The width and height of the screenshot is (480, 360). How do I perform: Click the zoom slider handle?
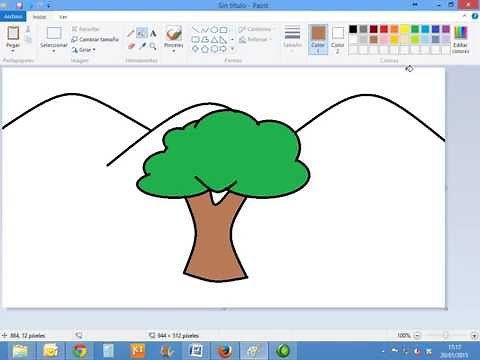click(x=446, y=335)
